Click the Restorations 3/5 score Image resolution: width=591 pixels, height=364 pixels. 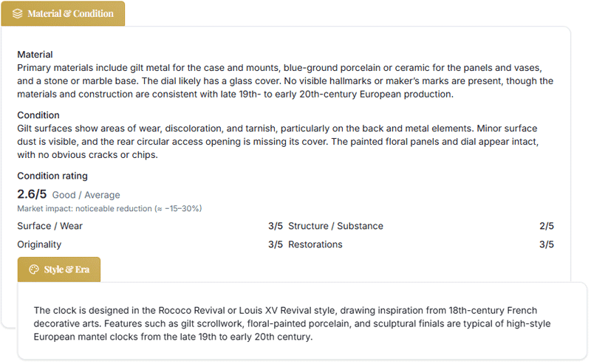[546, 244]
